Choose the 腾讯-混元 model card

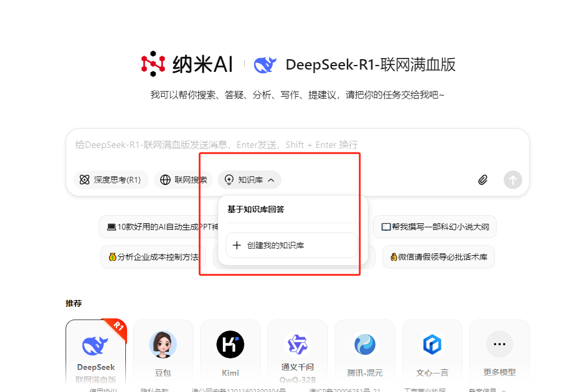click(x=365, y=353)
